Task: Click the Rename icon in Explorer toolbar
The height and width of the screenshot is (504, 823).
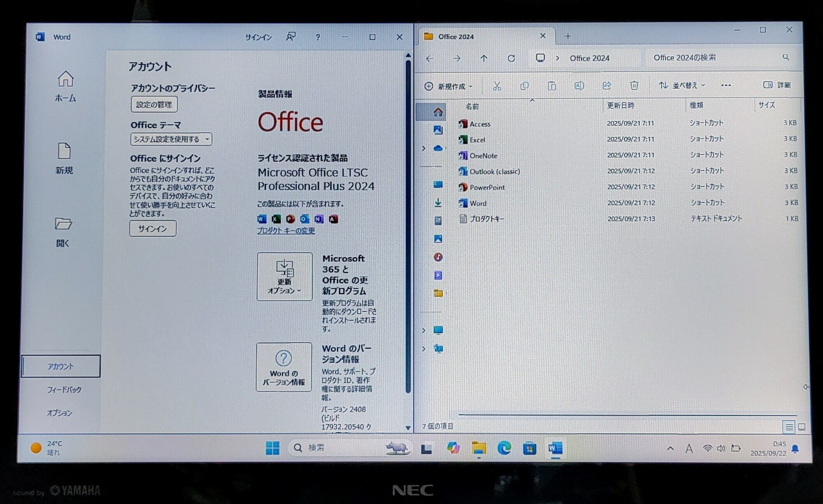Action: pos(579,86)
